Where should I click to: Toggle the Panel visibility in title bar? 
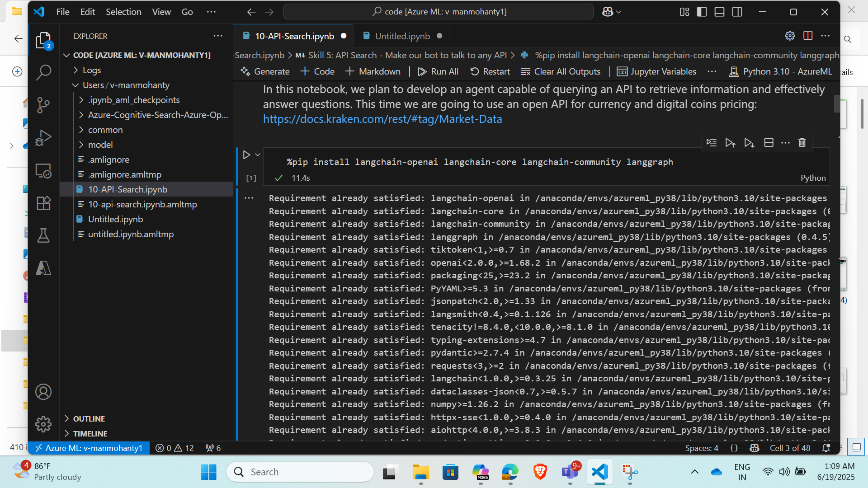(x=719, y=12)
